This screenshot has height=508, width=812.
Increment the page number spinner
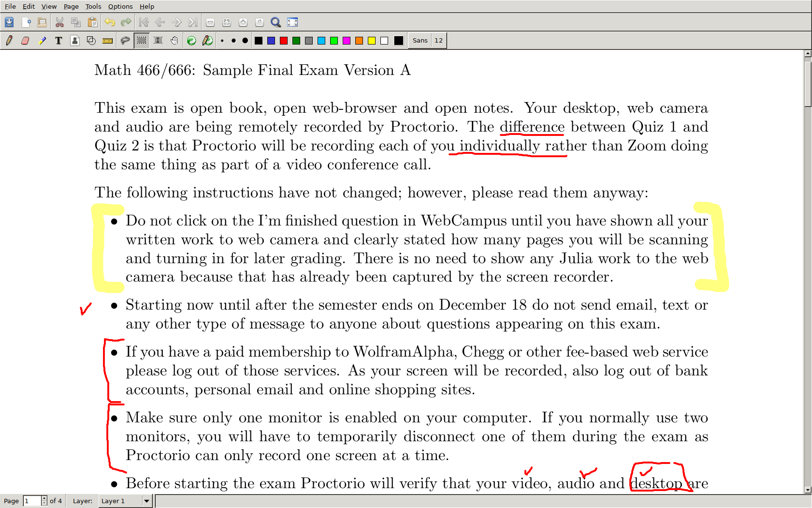(44, 498)
